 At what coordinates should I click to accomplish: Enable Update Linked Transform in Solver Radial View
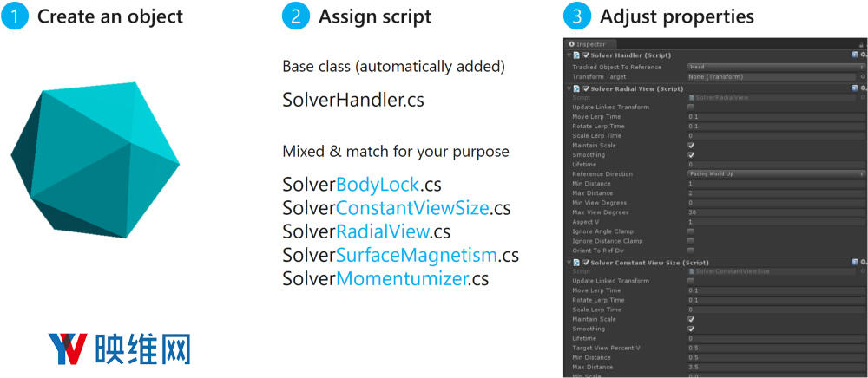[x=691, y=108]
